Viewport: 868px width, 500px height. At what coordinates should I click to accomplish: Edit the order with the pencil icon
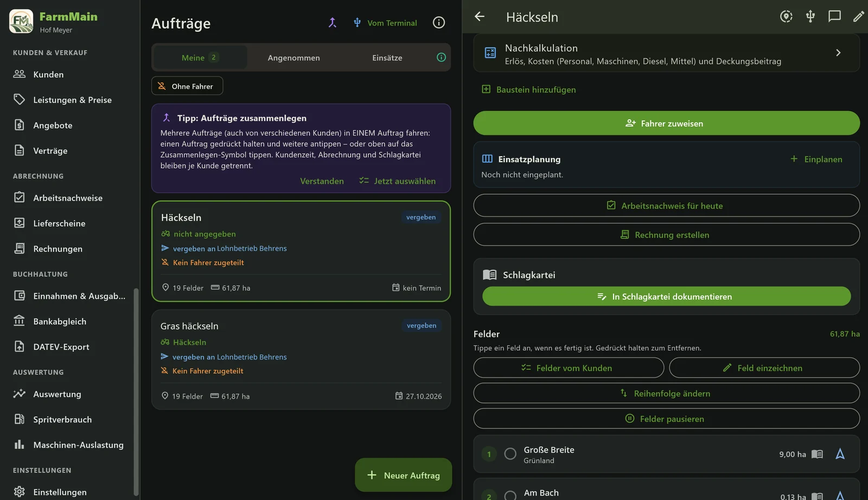click(858, 16)
